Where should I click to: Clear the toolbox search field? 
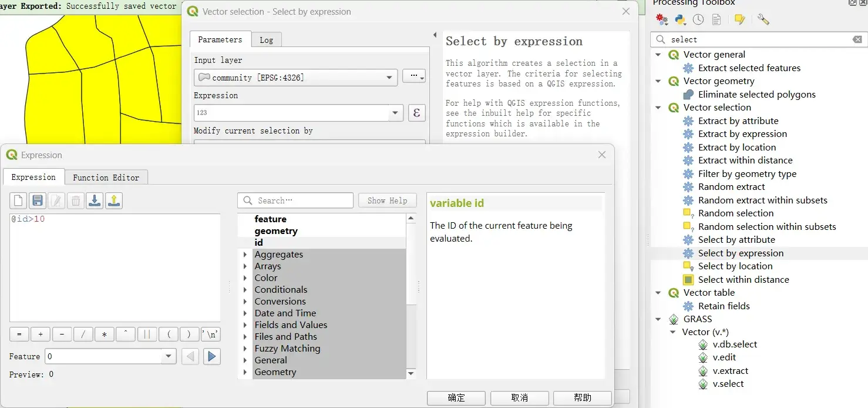pos(857,39)
